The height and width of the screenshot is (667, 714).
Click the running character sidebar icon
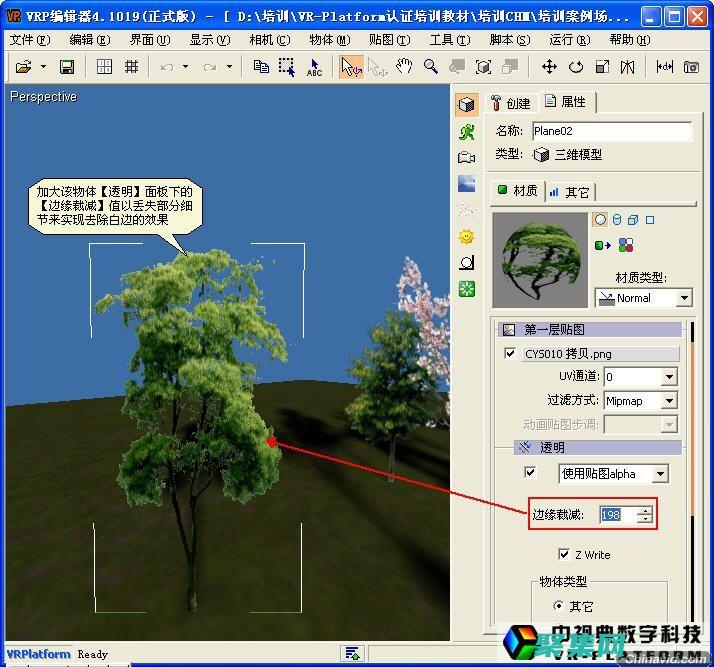tap(466, 132)
